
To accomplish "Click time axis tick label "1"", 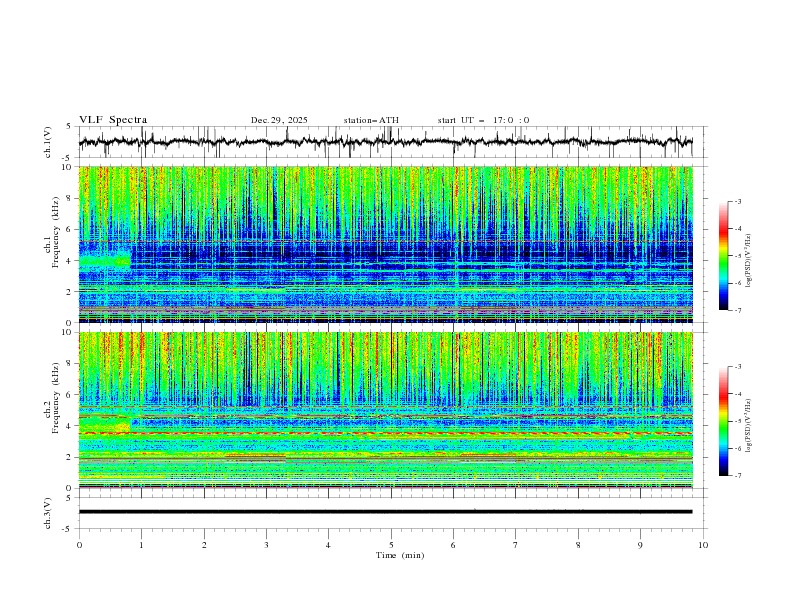I will [x=141, y=545].
